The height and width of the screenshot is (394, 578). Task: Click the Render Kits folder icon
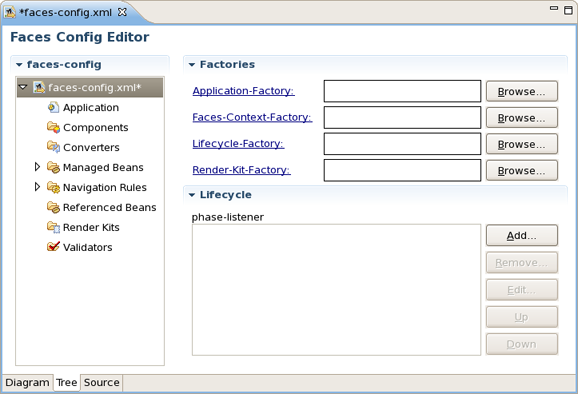click(53, 227)
